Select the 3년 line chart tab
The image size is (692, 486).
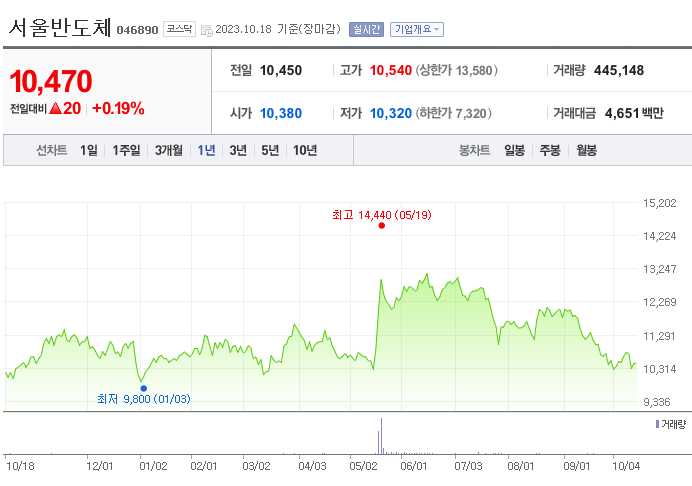coord(238,151)
